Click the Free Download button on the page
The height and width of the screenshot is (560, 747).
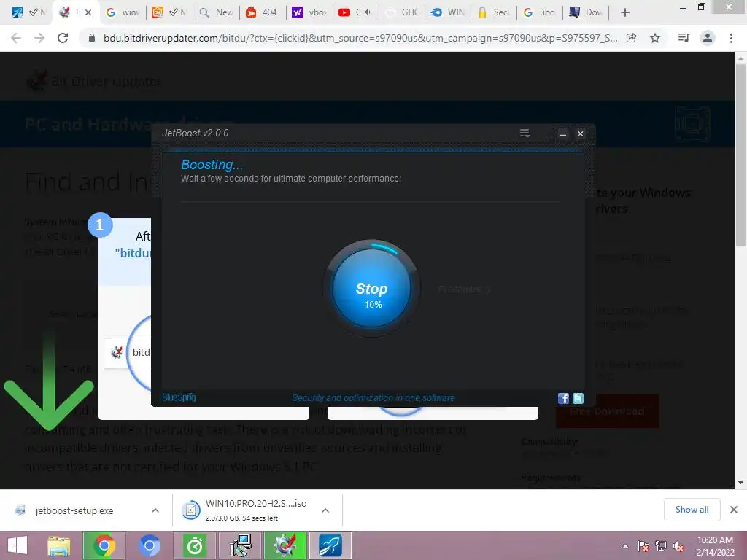point(608,411)
